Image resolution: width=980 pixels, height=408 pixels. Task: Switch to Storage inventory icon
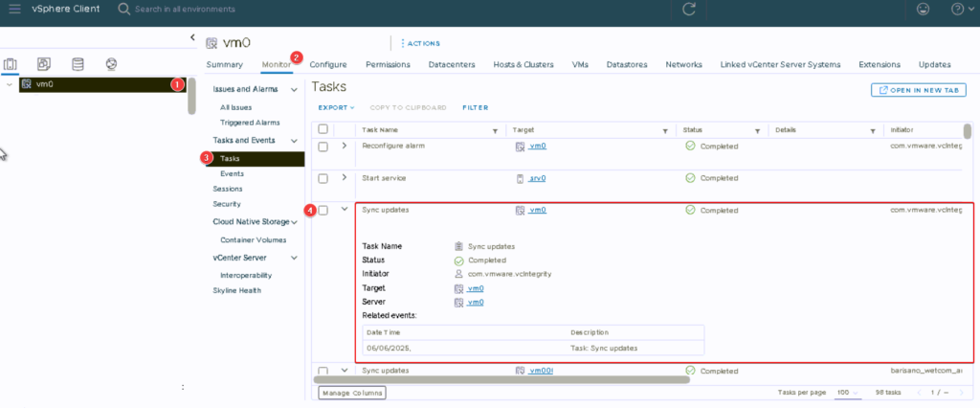pos(78,64)
